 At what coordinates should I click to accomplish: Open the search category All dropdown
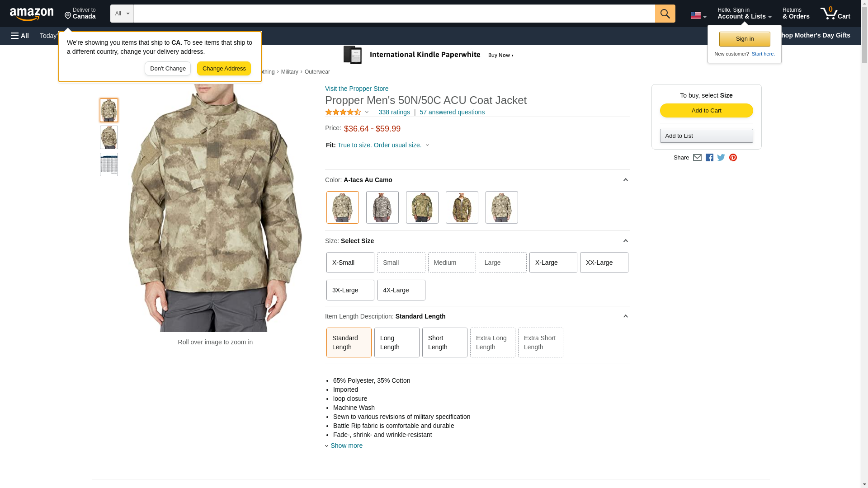click(122, 14)
